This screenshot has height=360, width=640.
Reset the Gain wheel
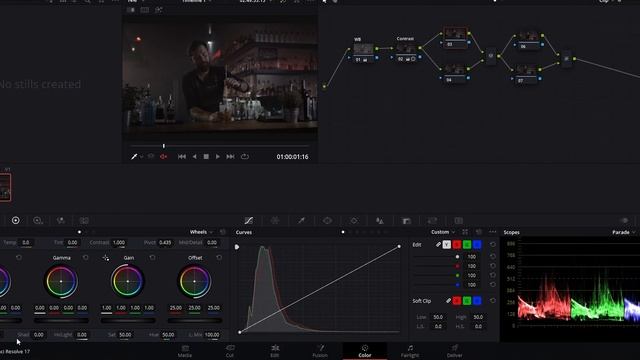(152, 258)
